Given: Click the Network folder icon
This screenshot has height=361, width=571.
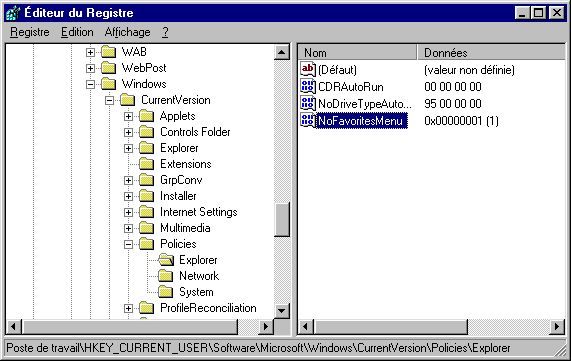Looking at the screenshot, I should [x=165, y=276].
